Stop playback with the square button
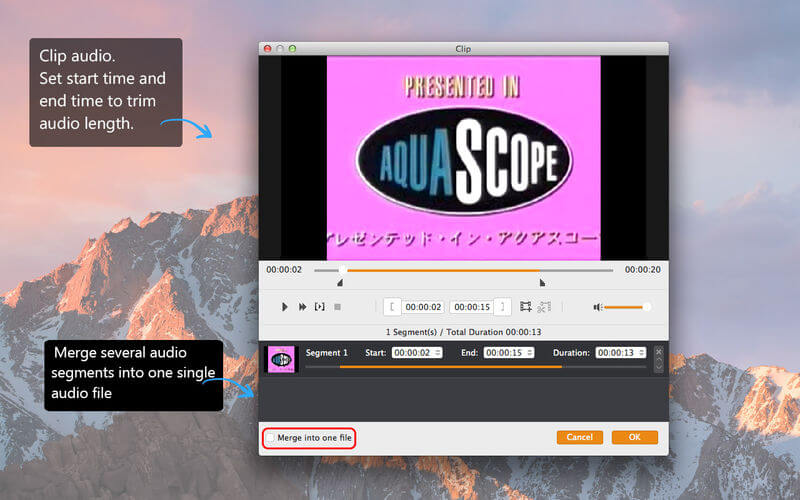Viewport: 800px width, 500px height. pos(337,307)
